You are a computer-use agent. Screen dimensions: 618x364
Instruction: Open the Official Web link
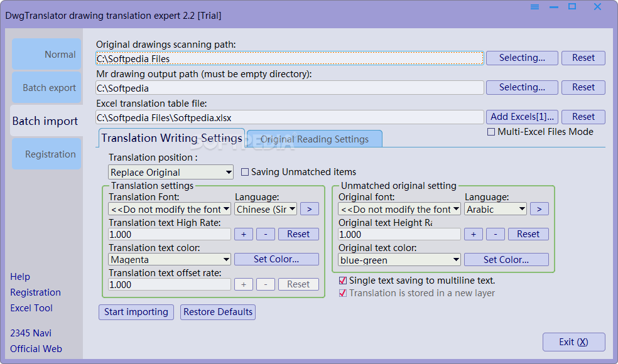36,349
